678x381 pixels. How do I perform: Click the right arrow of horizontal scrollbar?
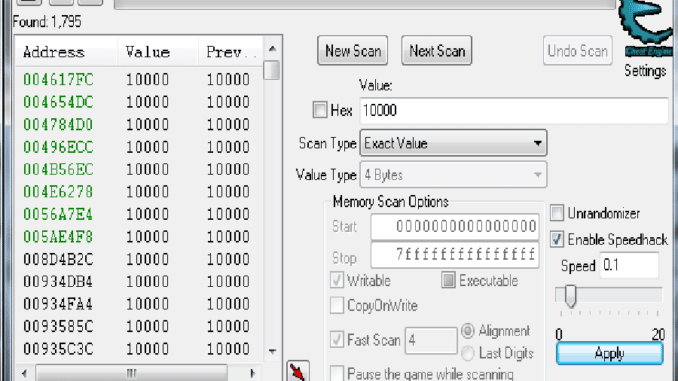[x=253, y=373]
